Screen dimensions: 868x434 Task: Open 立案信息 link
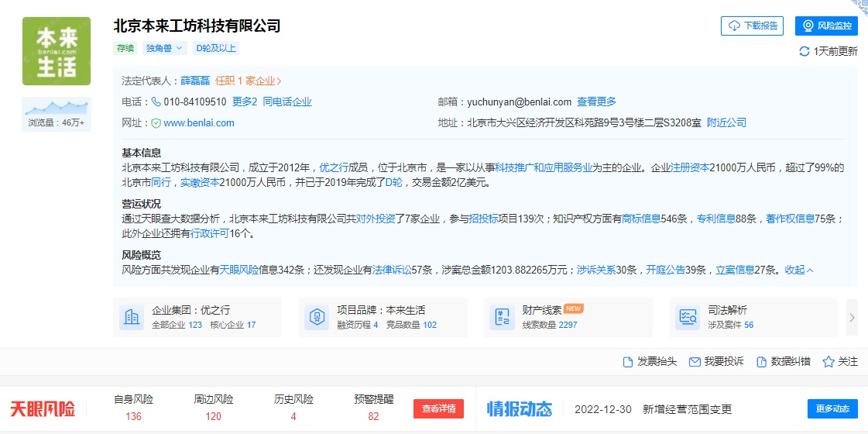[x=735, y=270]
